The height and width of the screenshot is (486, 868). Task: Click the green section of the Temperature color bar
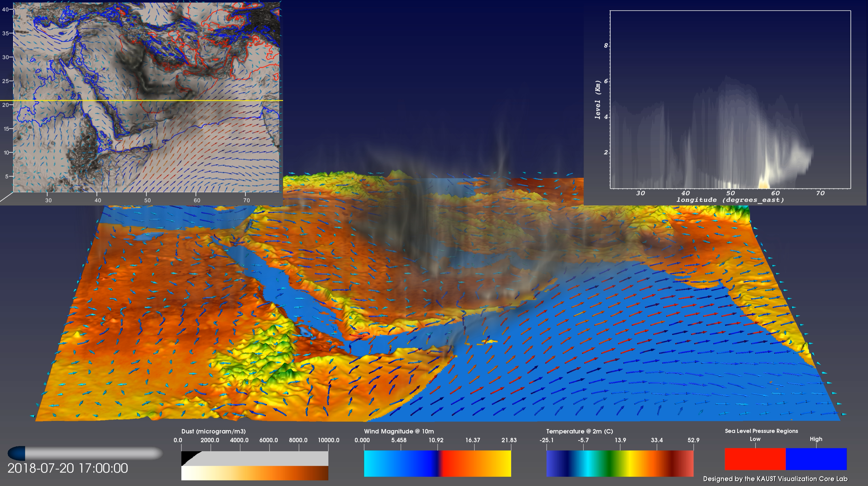coord(611,463)
